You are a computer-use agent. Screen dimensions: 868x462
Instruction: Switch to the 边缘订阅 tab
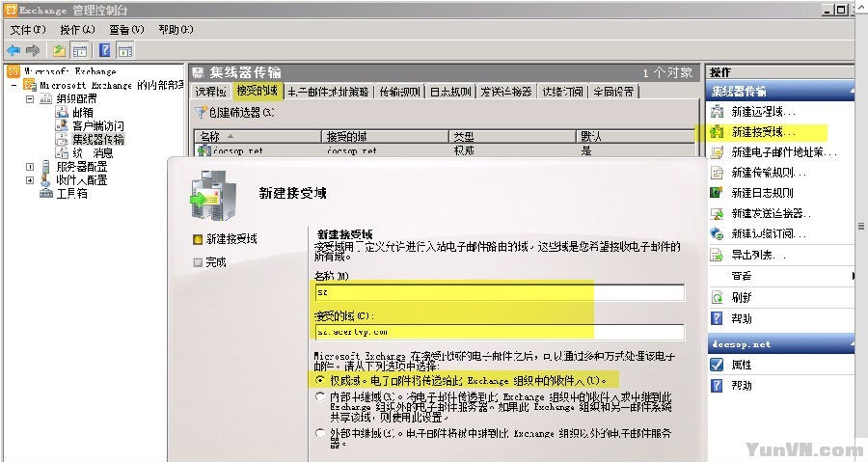pos(562,92)
